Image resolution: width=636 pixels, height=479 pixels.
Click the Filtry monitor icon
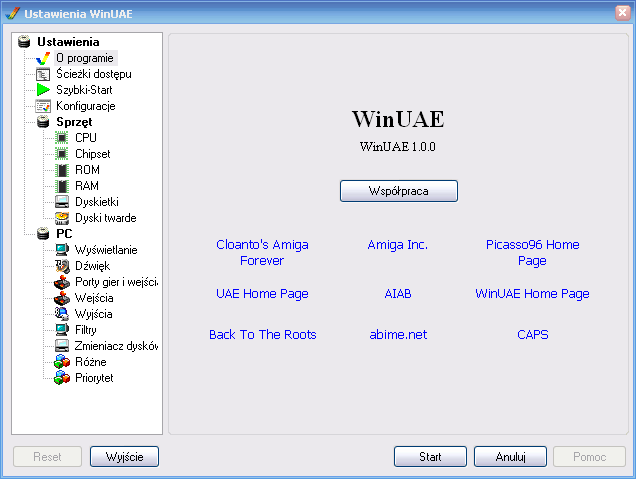click(x=62, y=330)
